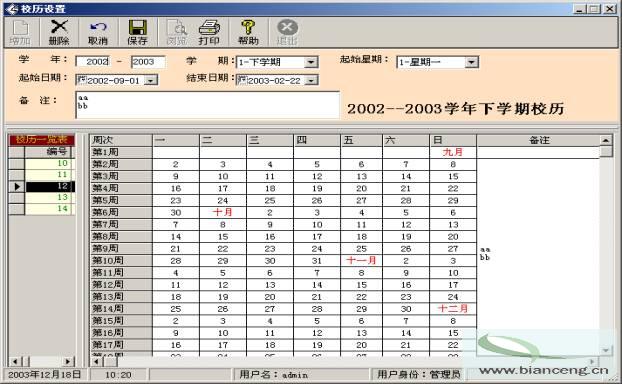Expand the 起始日期 start date picker
The image size is (622, 384).
point(151,81)
